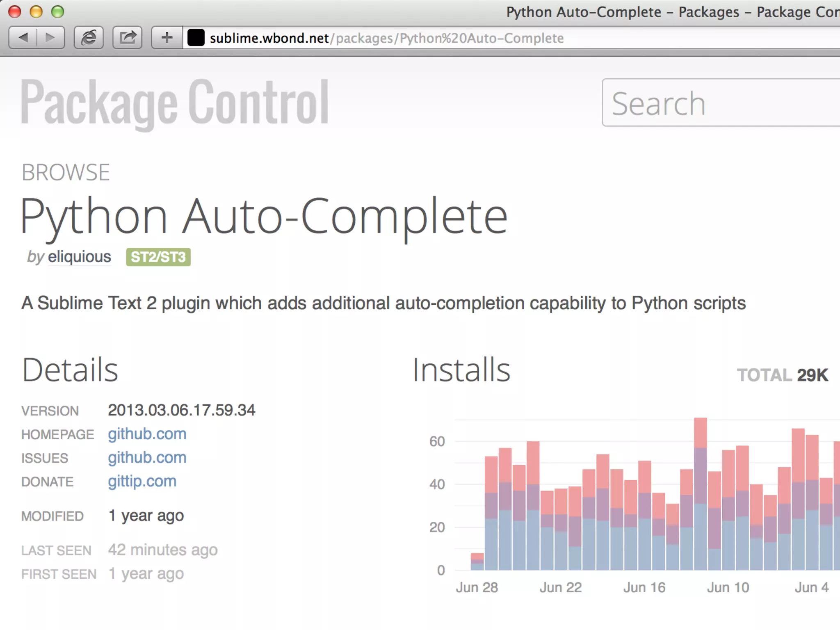Viewport: 840px width, 630px height.
Task: Click the plugin description sentence
Action: 383,304
